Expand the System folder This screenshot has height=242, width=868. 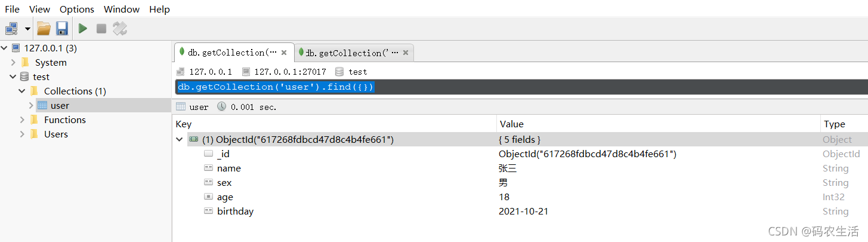click(13, 62)
